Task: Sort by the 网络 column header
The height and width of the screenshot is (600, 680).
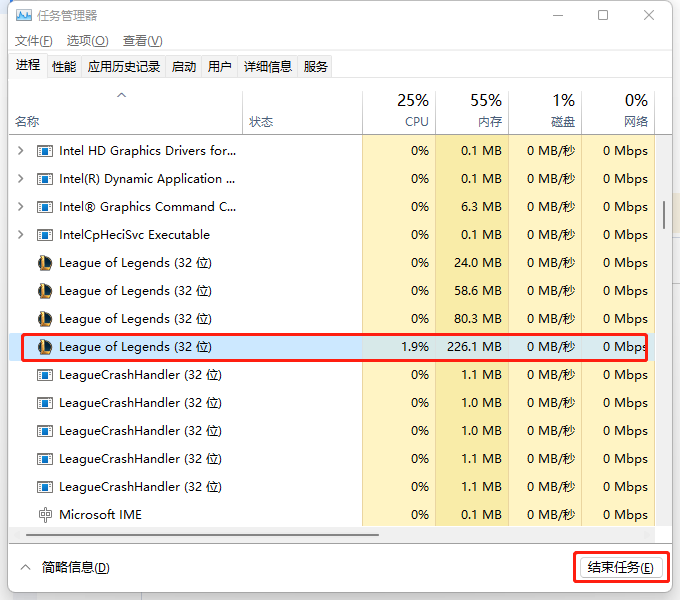Action: [618, 111]
